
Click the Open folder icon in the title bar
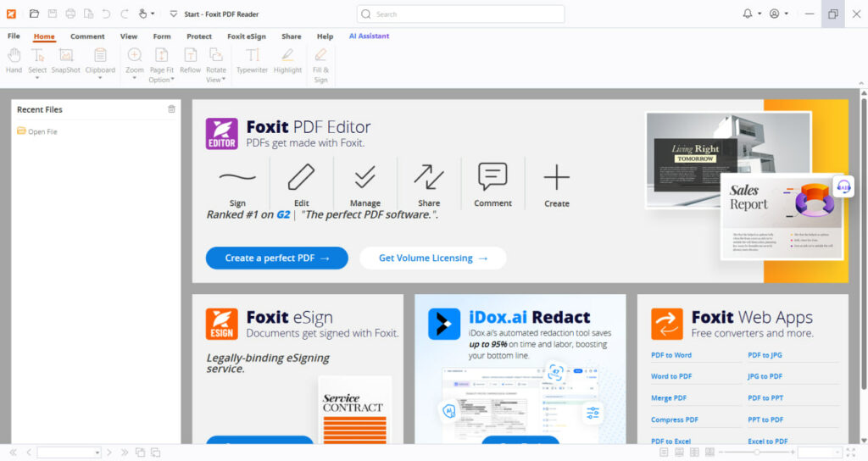(34, 14)
